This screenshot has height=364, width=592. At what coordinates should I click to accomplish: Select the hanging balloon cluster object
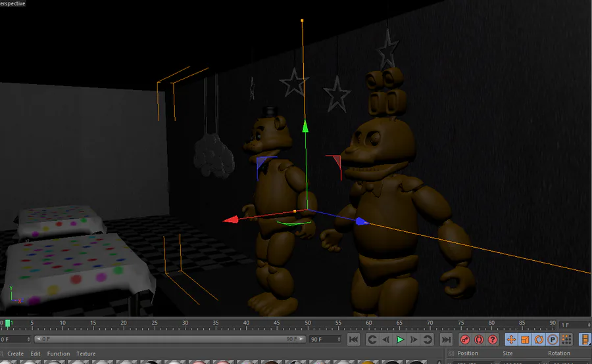(214, 156)
